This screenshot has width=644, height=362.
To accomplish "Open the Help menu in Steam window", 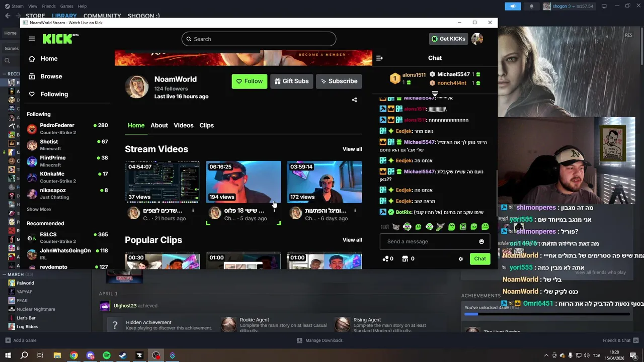I will tap(82, 6).
